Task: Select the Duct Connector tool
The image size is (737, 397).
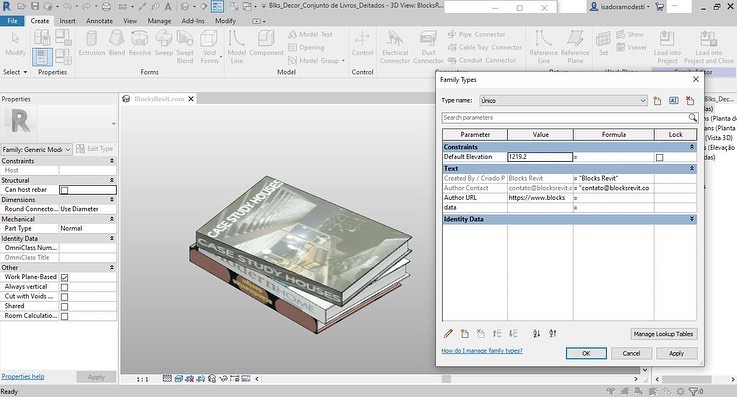Action: (428, 47)
